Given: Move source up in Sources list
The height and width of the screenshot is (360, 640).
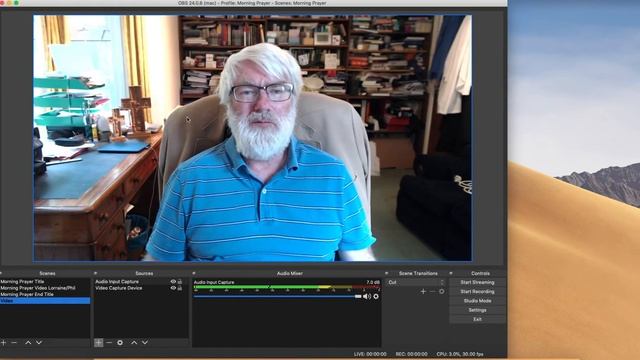Looking at the screenshot, I should click(134, 343).
